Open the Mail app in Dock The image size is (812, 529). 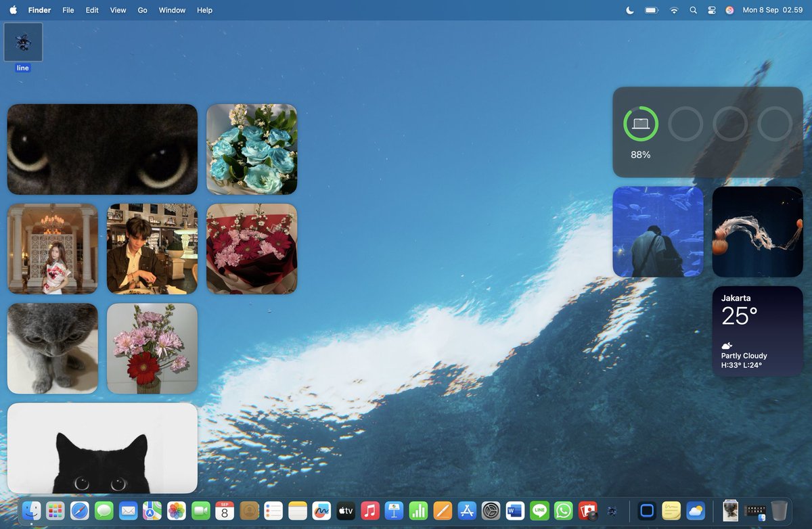pyautogui.click(x=129, y=511)
